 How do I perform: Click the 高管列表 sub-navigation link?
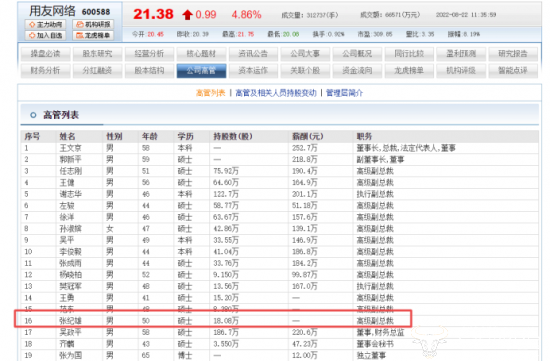pos(210,93)
